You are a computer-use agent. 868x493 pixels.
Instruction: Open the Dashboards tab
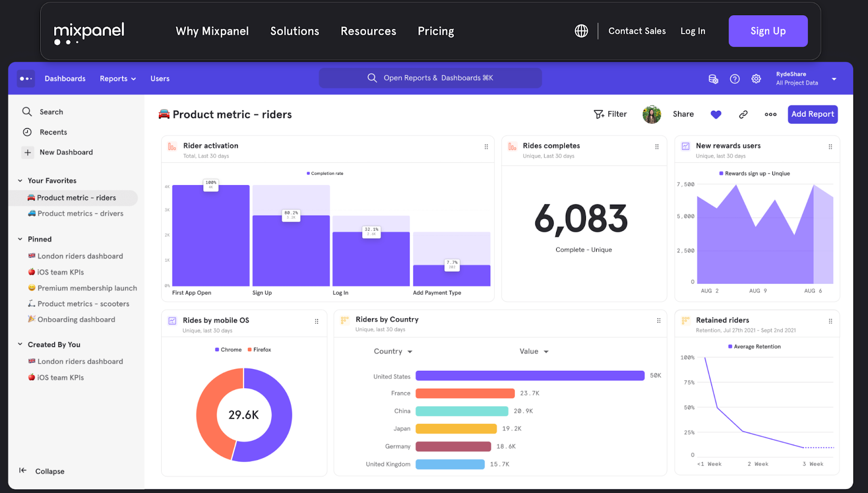point(65,79)
